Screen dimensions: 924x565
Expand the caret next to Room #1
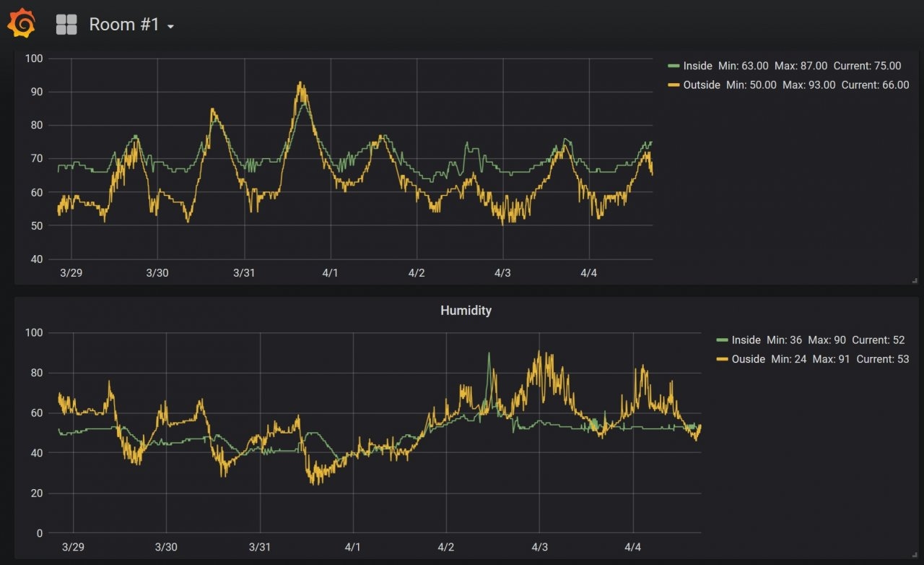(170, 27)
